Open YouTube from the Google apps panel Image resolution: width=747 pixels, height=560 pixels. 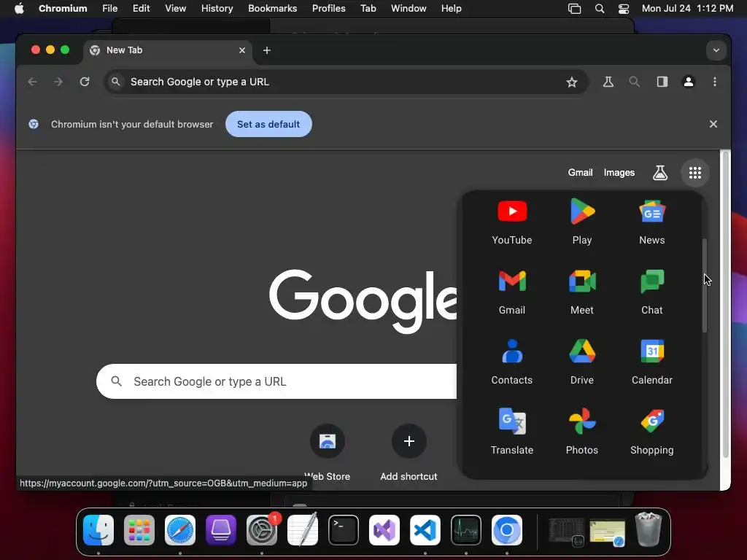pos(512,222)
